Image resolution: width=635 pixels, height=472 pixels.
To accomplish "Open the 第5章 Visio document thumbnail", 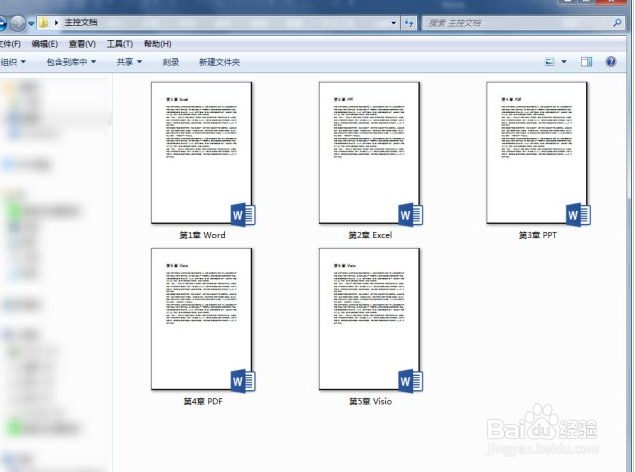I will point(369,319).
